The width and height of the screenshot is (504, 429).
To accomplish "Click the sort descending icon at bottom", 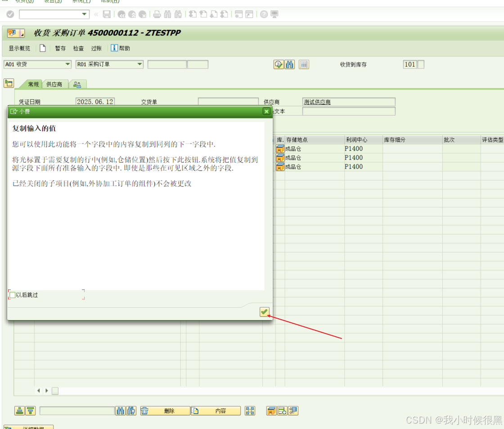I will (31, 411).
